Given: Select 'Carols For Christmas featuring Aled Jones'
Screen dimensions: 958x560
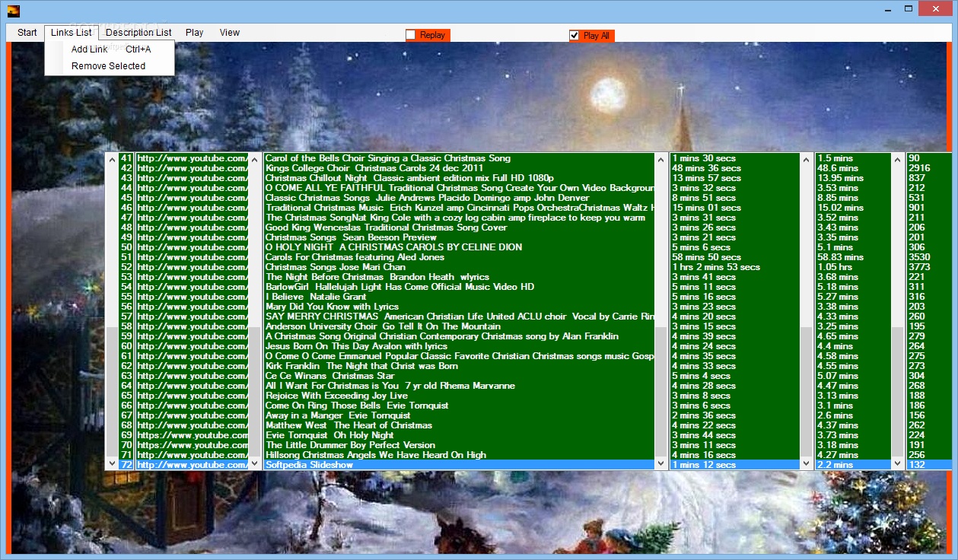Looking at the screenshot, I should pos(459,257).
